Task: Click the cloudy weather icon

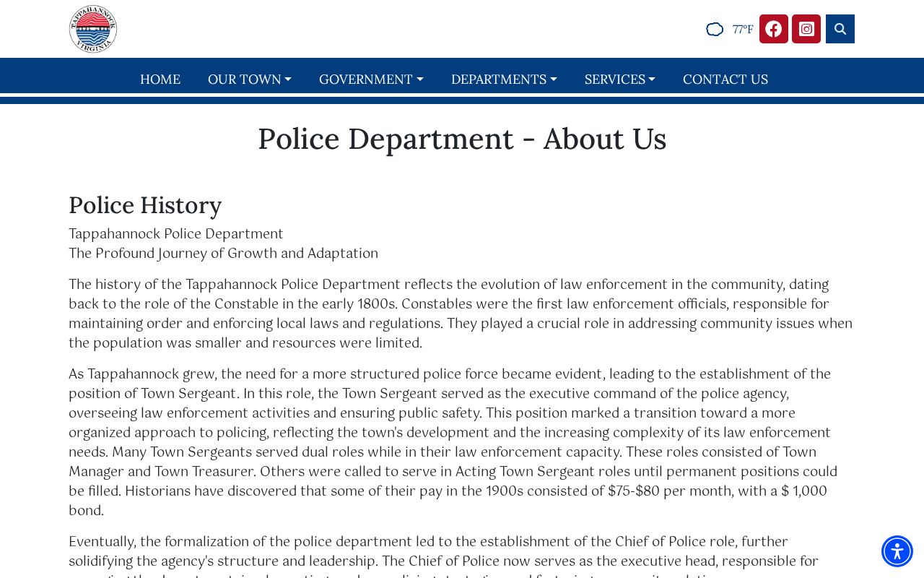Action: pos(715,30)
